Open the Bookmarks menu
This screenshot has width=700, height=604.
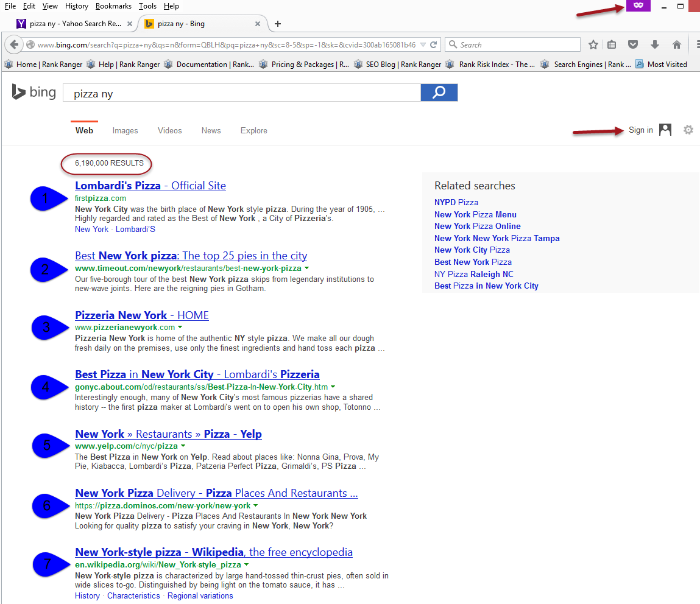(x=113, y=6)
